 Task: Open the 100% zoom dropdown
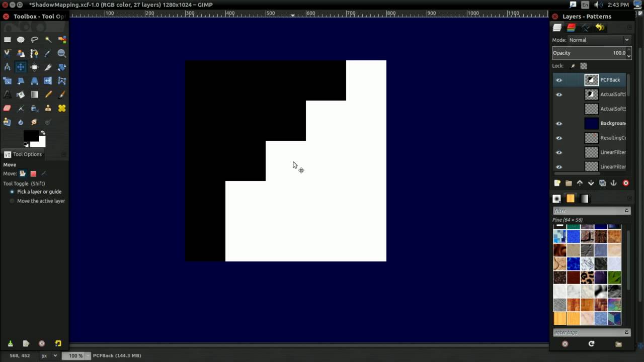88,355
